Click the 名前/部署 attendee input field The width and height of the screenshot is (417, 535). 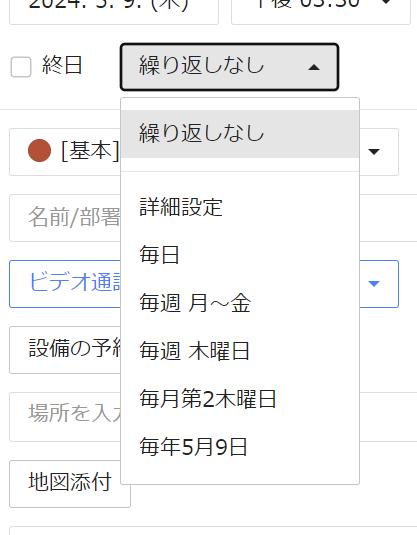pos(65,218)
